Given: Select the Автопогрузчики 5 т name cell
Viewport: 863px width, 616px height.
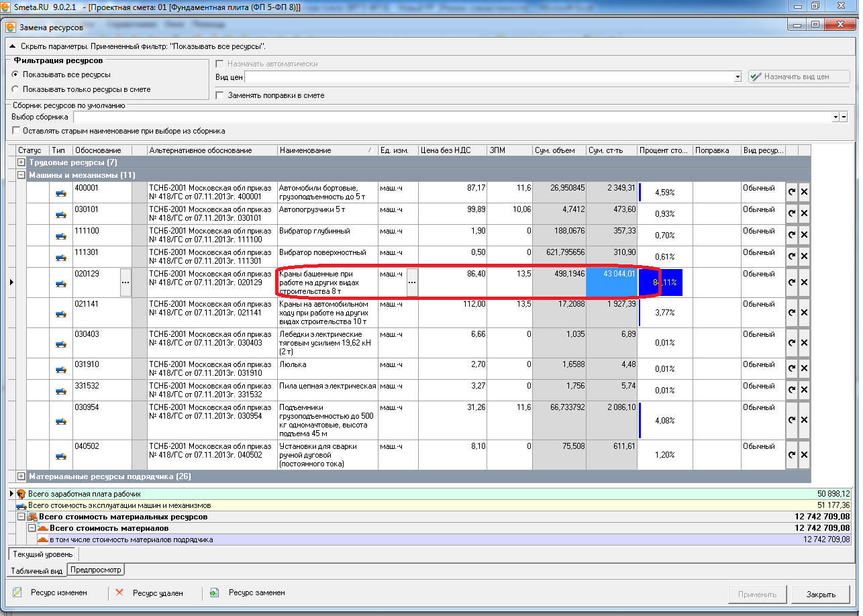Looking at the screenshot, I should (327, 213).
